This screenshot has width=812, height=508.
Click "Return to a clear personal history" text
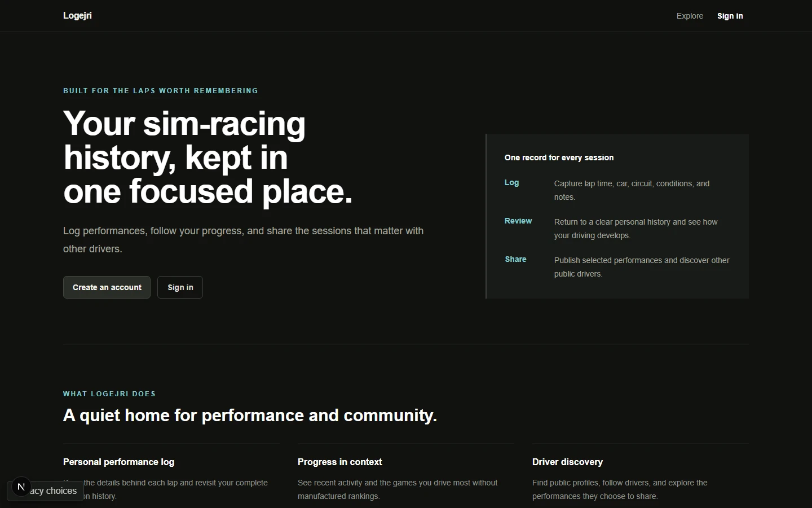(x=636, y=229)
